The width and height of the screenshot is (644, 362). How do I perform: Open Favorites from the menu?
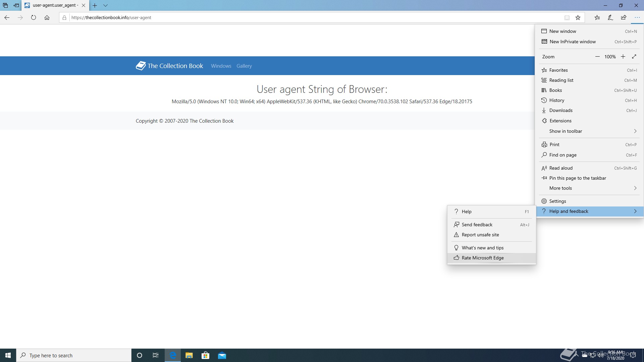(x=589, y=70)
